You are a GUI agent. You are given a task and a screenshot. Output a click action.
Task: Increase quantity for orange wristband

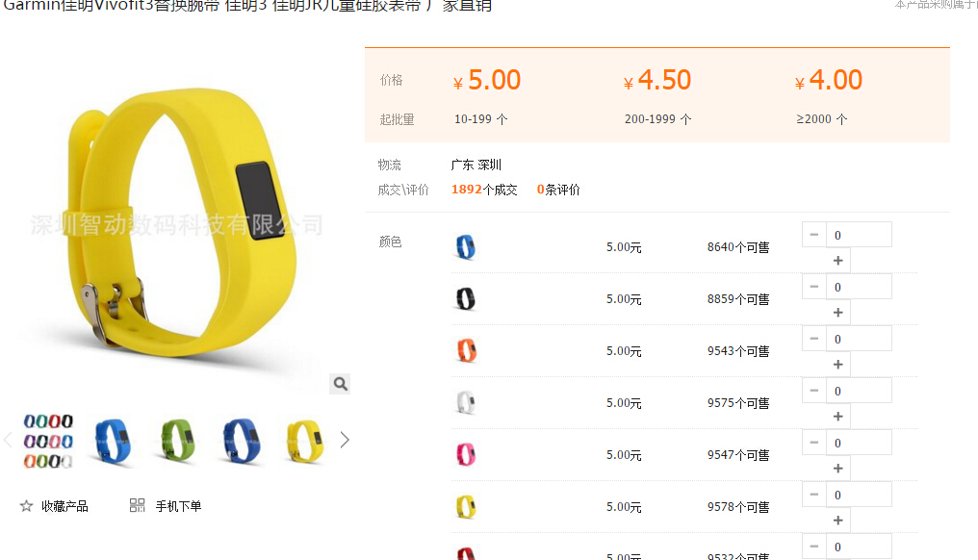[x=838, y=364]
